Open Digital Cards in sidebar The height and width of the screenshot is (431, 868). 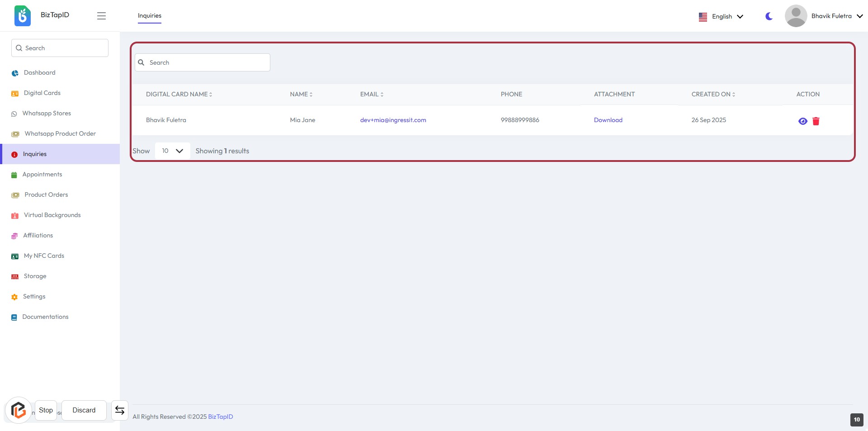pos(42,93)
